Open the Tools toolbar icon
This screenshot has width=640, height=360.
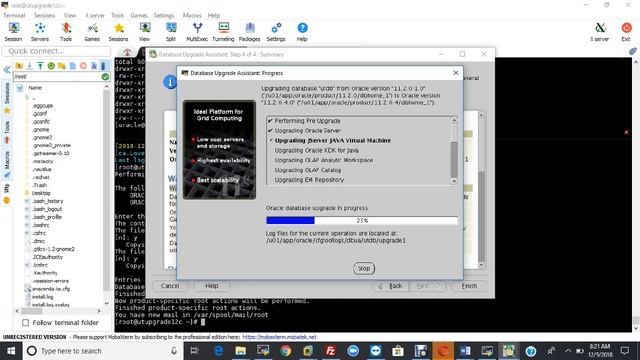66,32
